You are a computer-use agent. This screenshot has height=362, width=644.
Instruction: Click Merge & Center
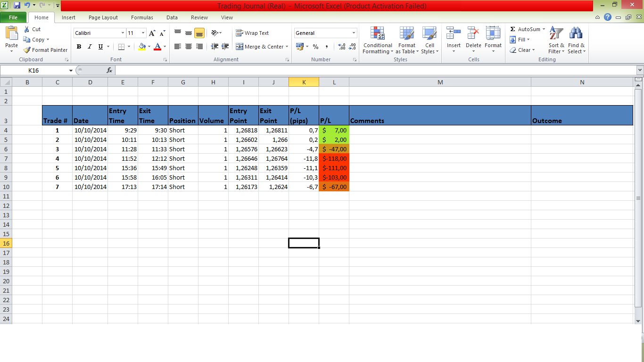[259, 47]
